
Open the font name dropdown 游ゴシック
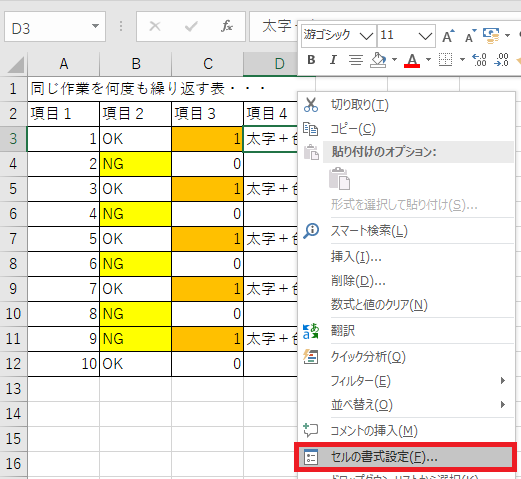[366, 36]
